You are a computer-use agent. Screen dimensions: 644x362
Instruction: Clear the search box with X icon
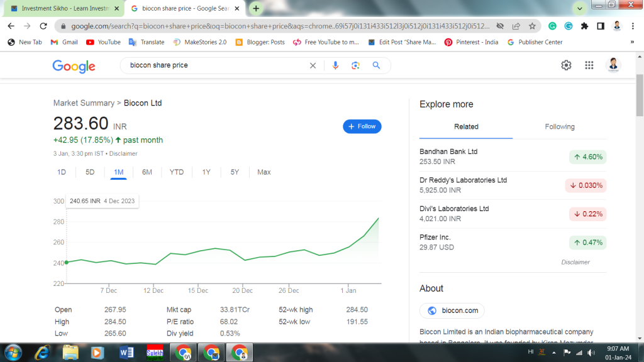tap(313, 65)
